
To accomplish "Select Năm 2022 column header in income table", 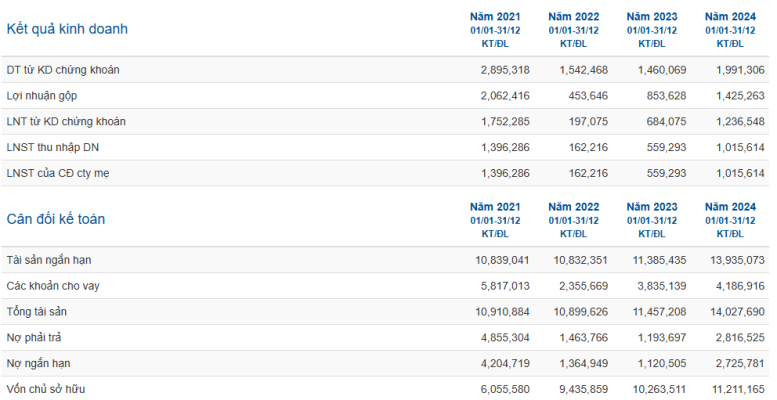I will tap(573, 30).
